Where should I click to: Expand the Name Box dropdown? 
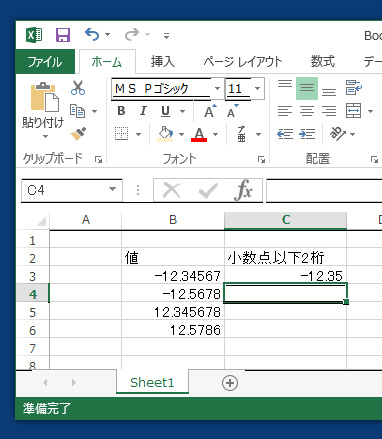(x=113, y=190)
